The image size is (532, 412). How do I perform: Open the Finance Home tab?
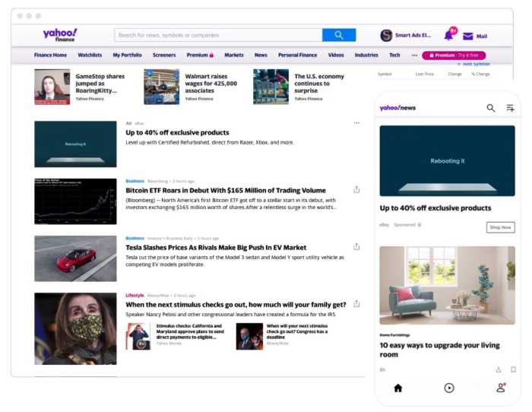(x=50, y=55)
